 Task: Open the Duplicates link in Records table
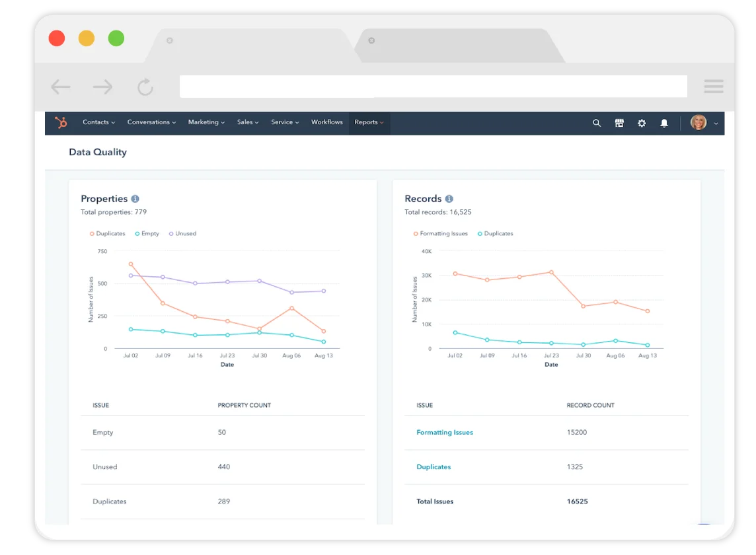pos(434,466)
